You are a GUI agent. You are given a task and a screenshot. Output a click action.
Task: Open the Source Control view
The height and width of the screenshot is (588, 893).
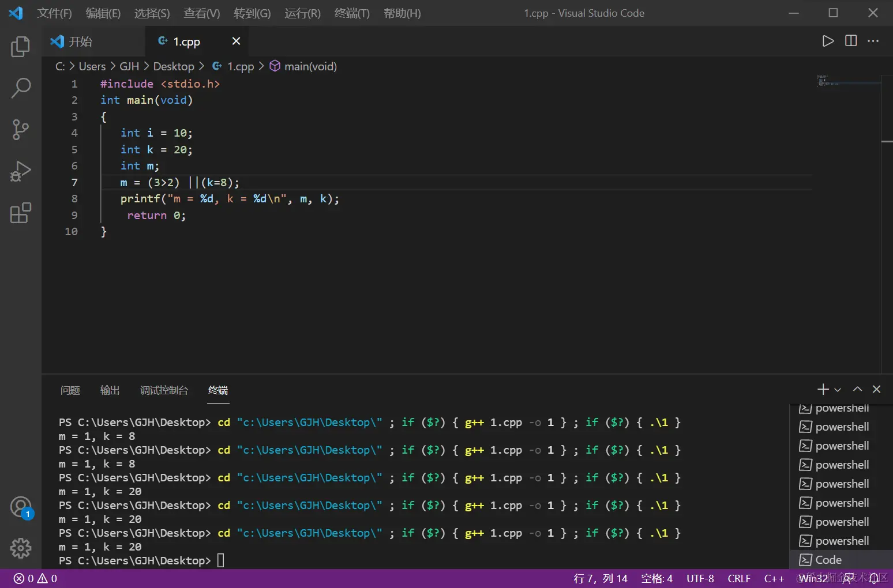[21, 130]
